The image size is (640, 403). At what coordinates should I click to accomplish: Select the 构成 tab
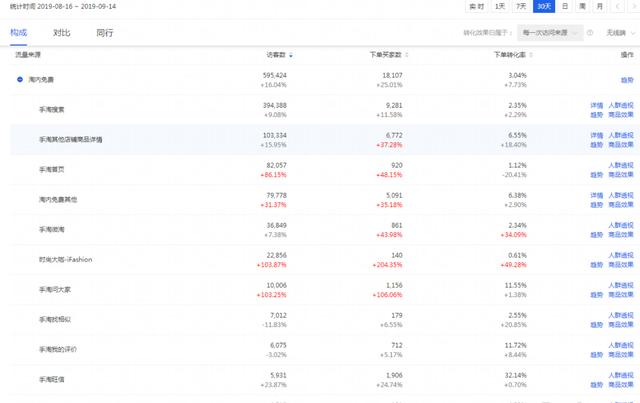coord(18,33)
